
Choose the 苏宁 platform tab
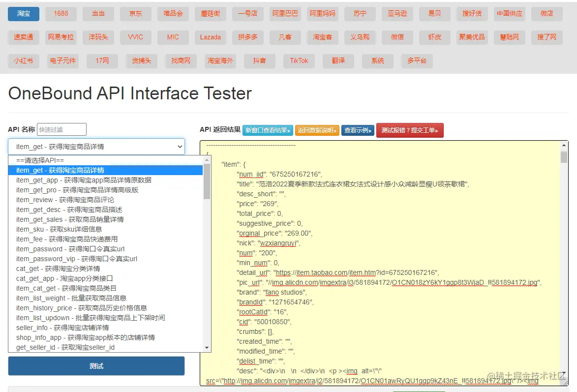click(x=360, y=14)
